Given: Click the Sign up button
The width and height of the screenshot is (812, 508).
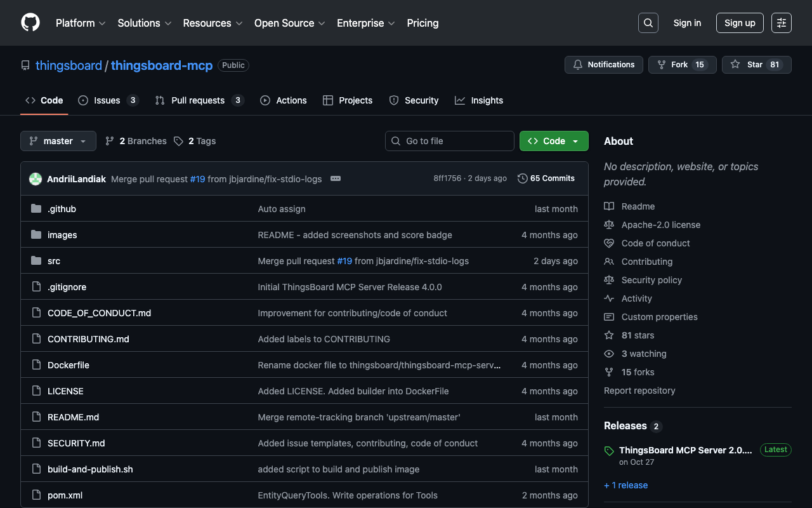Looking at the screenshot, I should pyautogui.click(x=739, y=23).
